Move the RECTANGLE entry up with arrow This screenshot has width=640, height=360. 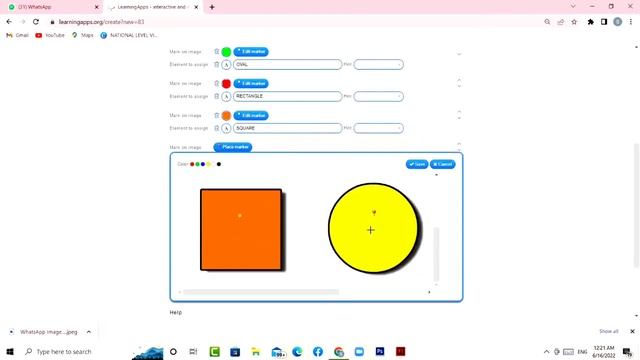click(x=459, y=80)
